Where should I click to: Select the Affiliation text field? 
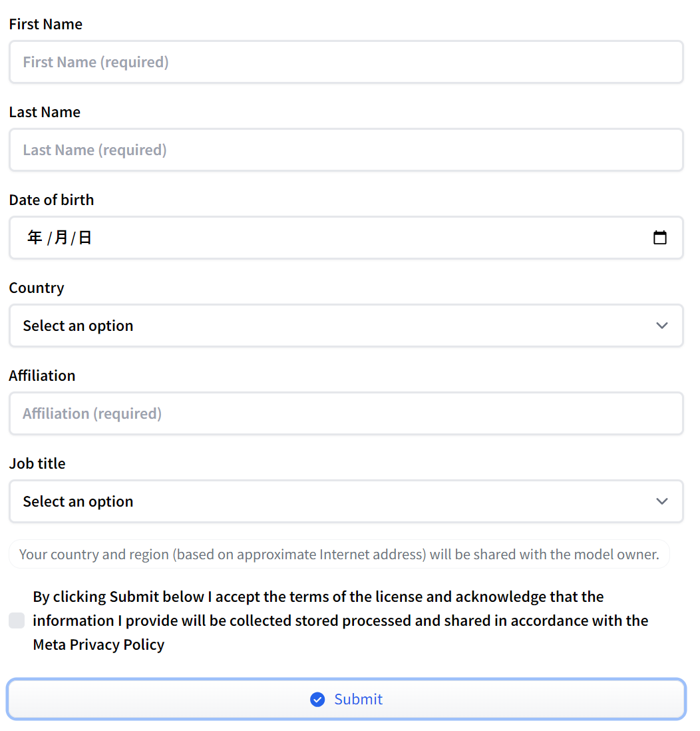[x=346, y=413]
